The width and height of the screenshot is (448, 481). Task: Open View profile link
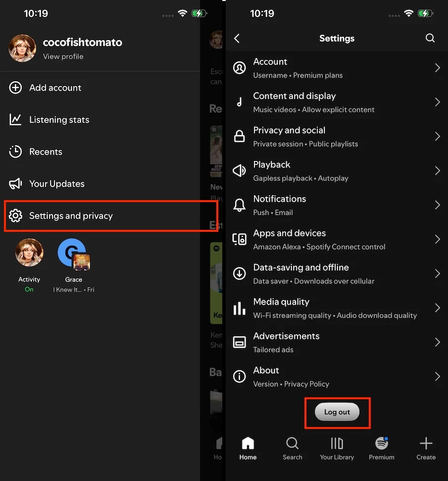63,56
